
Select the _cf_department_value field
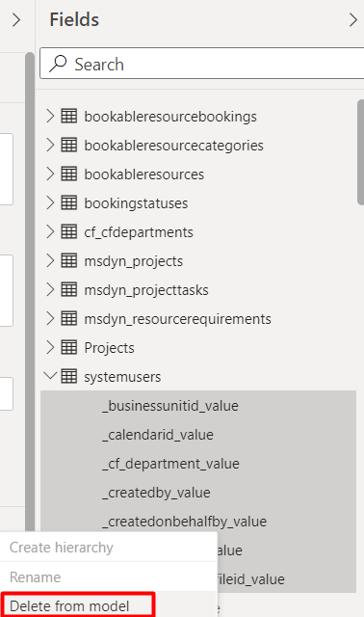pos(198,464)
